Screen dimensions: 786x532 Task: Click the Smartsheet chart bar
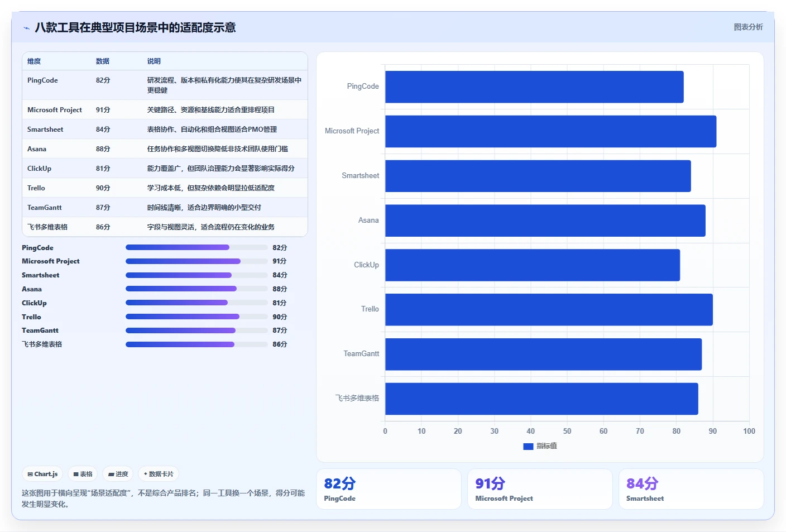tap(538, 176)
